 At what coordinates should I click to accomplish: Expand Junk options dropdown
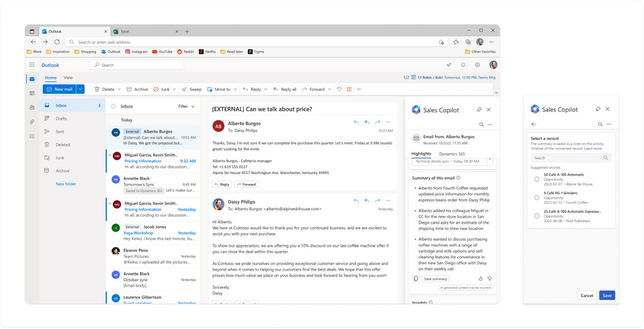coord(174,89)
